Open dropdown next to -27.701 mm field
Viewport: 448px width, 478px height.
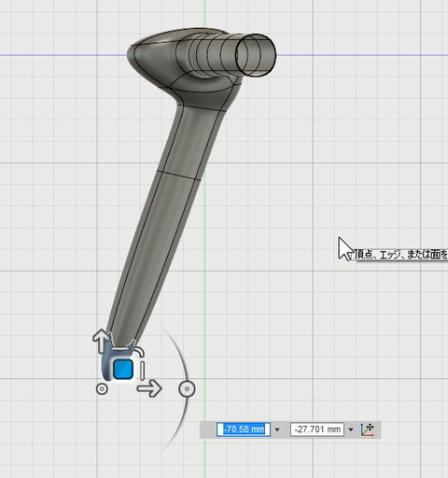coord(351,429)
